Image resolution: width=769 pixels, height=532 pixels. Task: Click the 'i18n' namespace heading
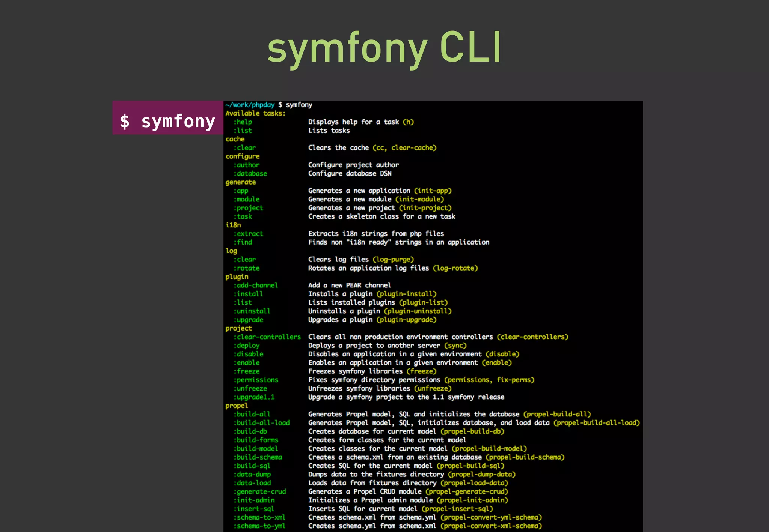point(233,225)
